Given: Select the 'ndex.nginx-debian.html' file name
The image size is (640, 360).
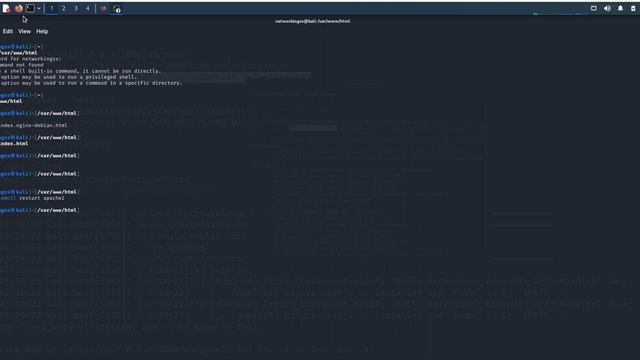Looking at the screenshot, I should [x=34, y=125].
